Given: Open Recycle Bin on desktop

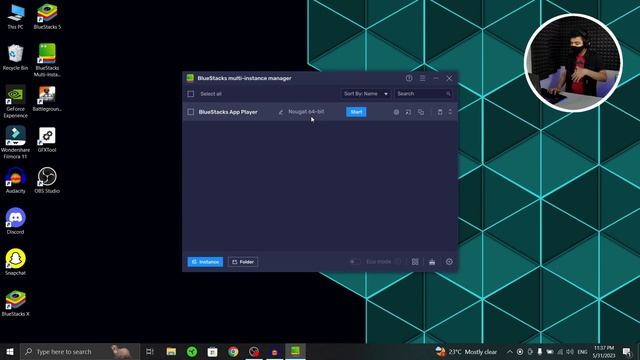Looking at the screenshot, I should coord(16,58).
